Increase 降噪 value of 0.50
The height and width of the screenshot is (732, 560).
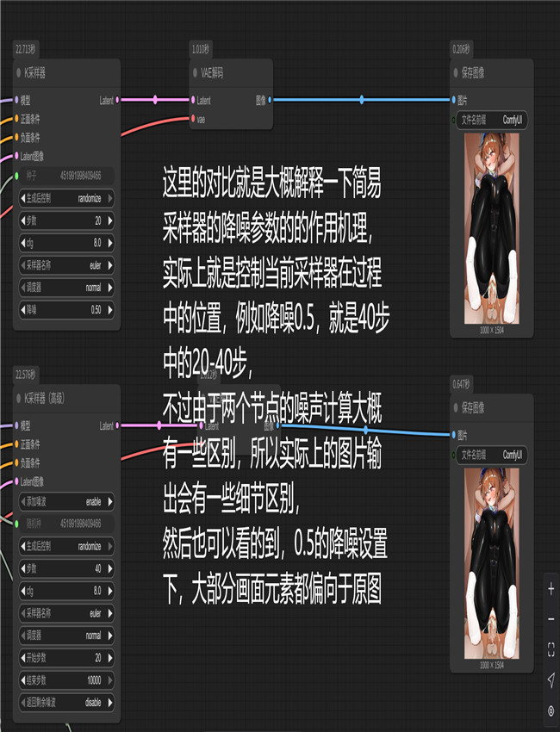click(x=110, y=308)
